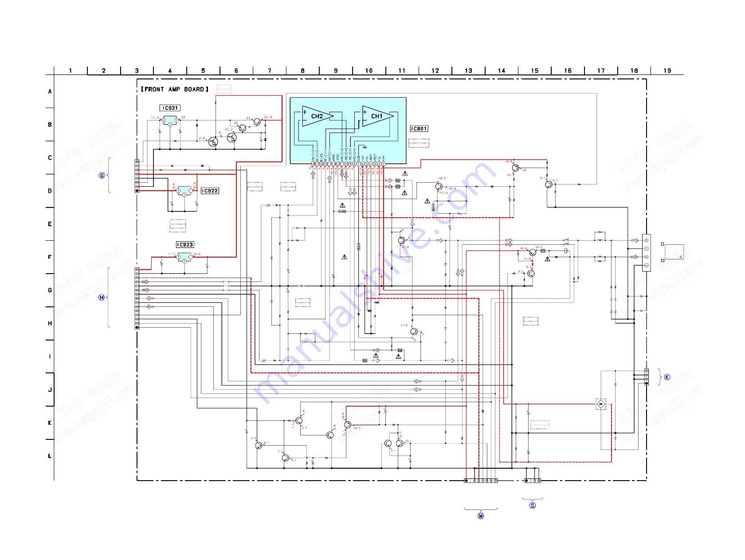Select column number 17 in top ruler
745x560 pixels.
coord(601,70)
